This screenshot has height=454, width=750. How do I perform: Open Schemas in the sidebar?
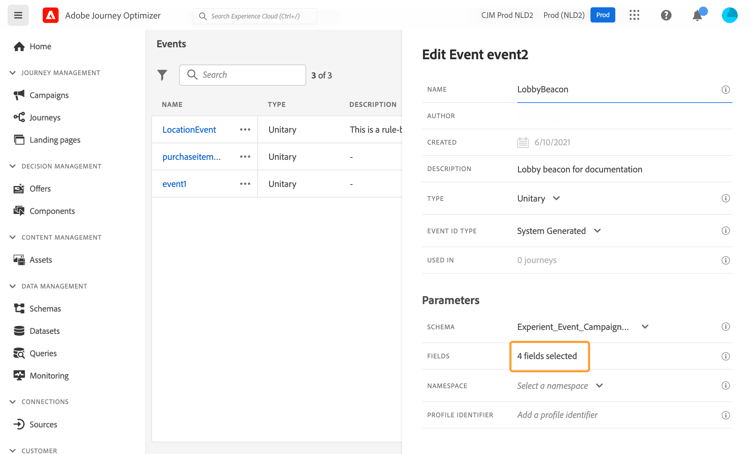[45, 309]
